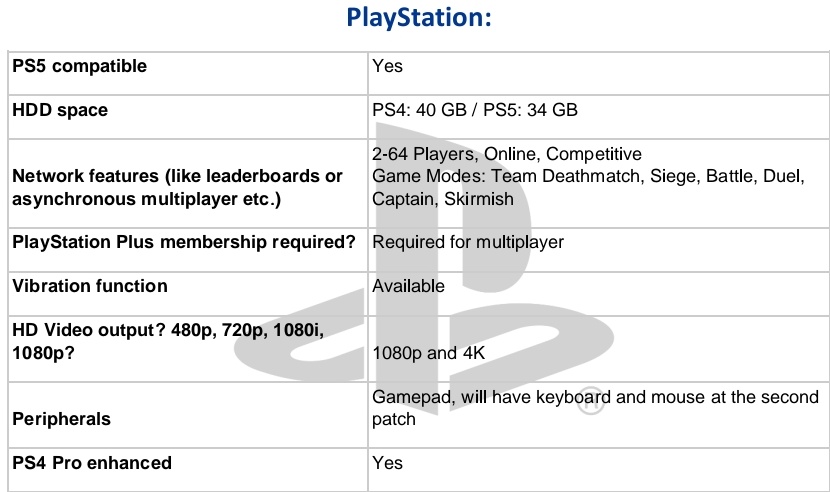This screenshot has height=492, width=830.
Task: Click the registered trademark symbol by the logo
Action: pyautogui.click(x=589, y=404)
